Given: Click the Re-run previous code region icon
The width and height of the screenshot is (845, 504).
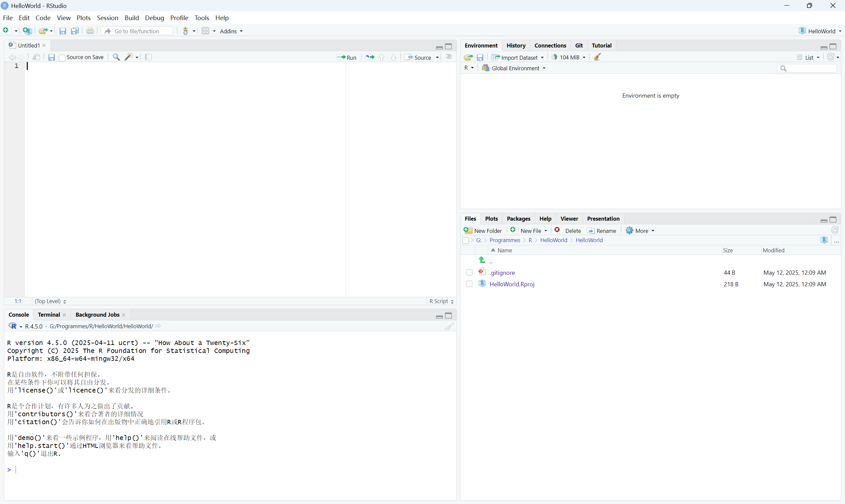Looking at the screenshot, I should point(370,57).
